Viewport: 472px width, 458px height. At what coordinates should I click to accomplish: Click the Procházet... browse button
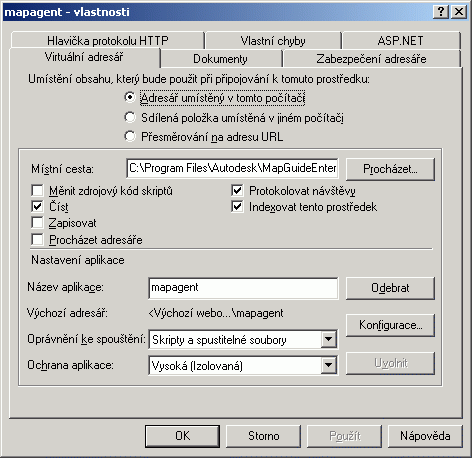pyautogui.click(x=390, y=169)
